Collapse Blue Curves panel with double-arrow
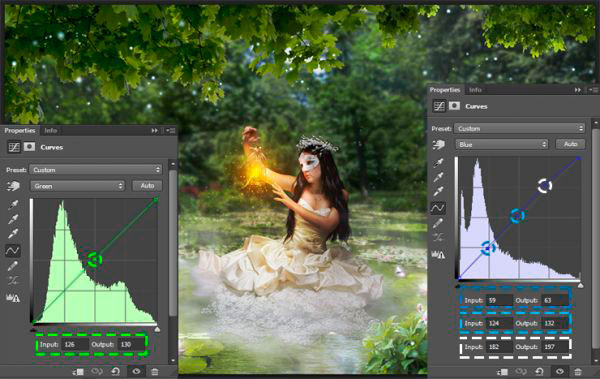Screen dimensions: 600x379 click(578, 90)
